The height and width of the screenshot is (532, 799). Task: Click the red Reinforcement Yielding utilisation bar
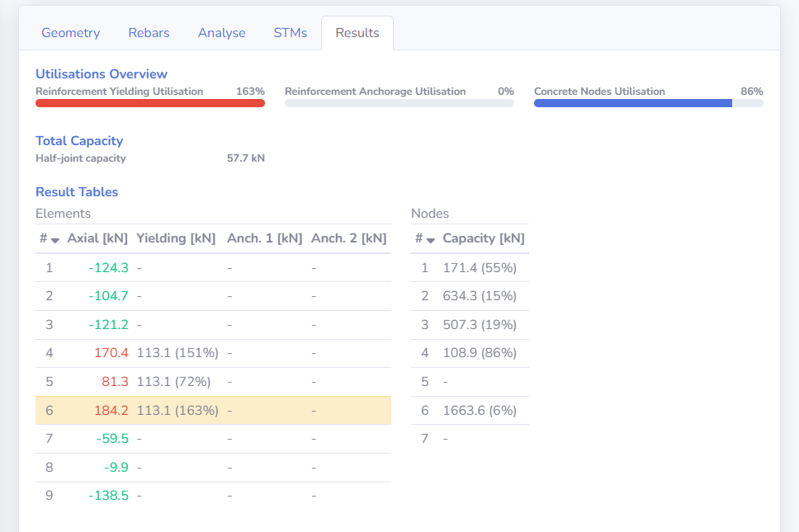[149, 103]
